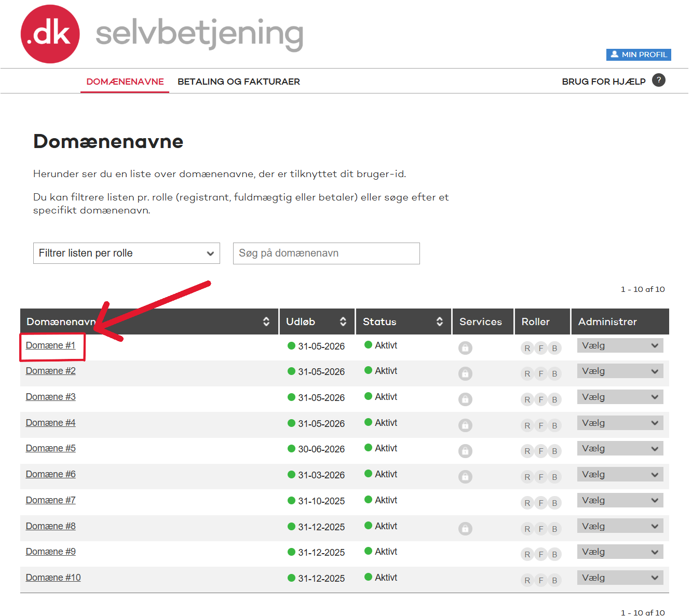Switch to the DOMÆNENAVNE tab
Screen dimensions: 692x616
(x=125, y=82)
